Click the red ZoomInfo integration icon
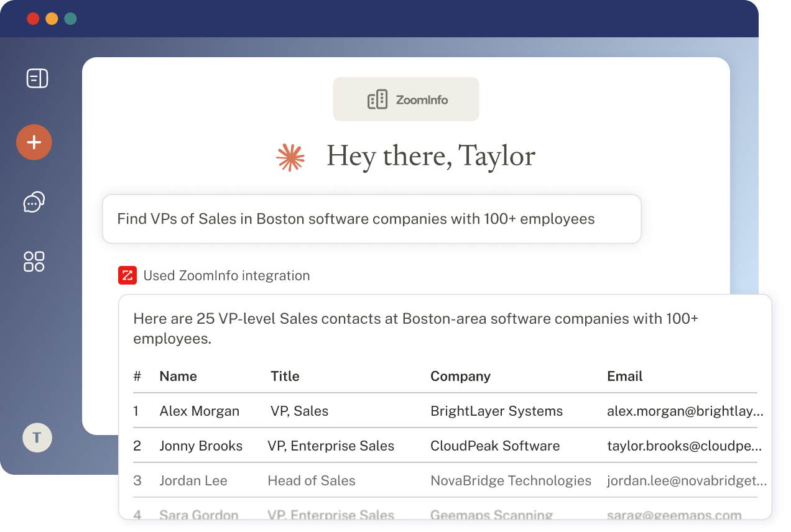This screenshot has height=532, width=791. tap(127, 275)
